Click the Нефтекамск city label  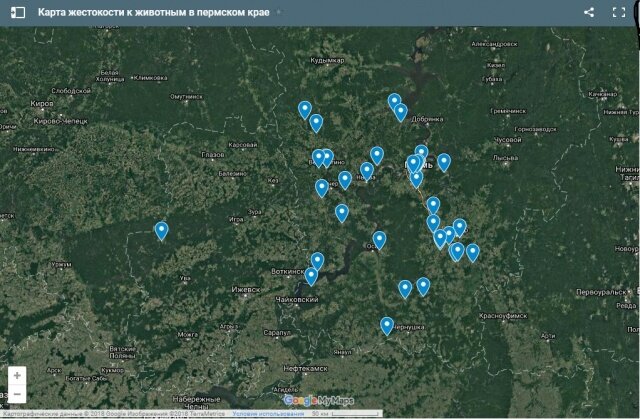(305, 368)
